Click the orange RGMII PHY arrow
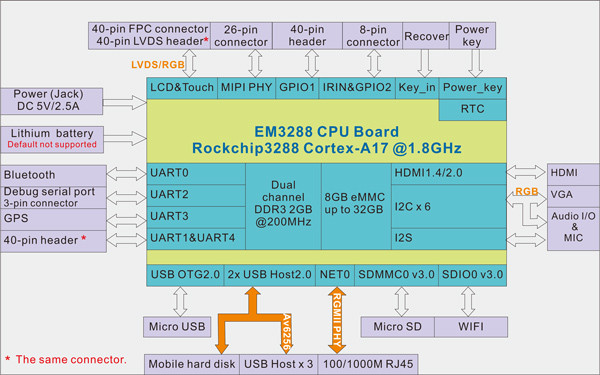The width and height of the screenshot is (600, 375). (x=337, y=320)
